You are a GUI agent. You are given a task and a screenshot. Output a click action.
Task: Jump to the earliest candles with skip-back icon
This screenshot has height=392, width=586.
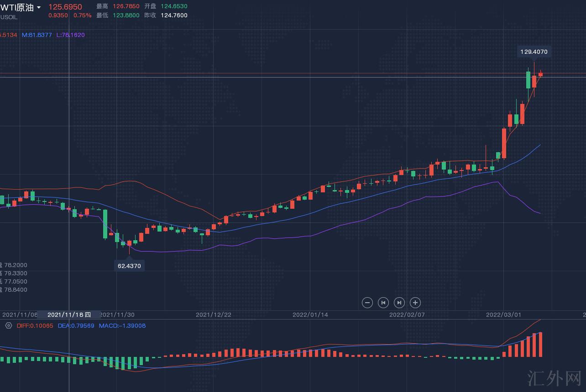point(383,303)
